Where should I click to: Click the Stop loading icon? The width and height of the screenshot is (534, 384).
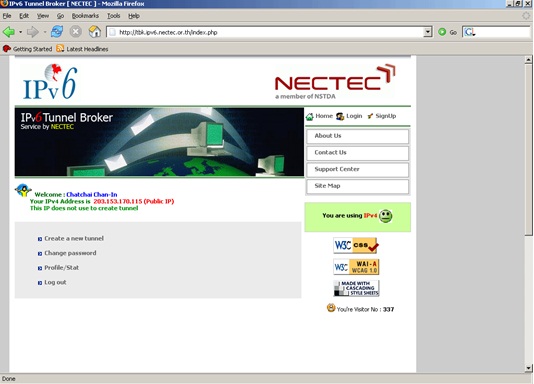point(76,32)
